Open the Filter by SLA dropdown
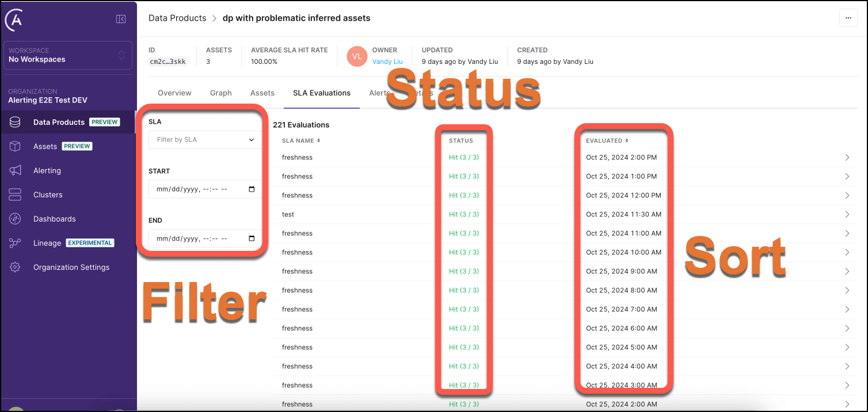The image size is (868, 412). point(205,140)
